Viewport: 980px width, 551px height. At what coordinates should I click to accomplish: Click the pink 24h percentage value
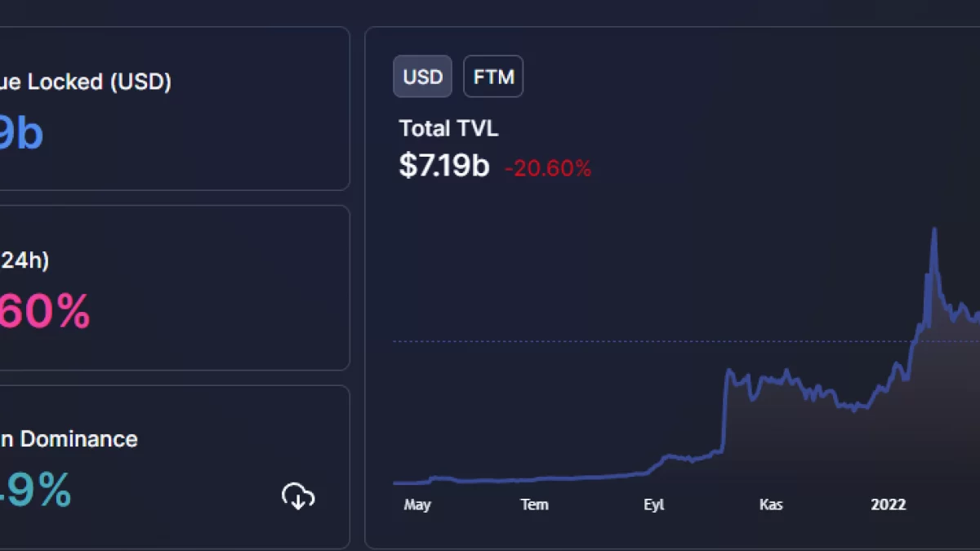click(45, 313)
